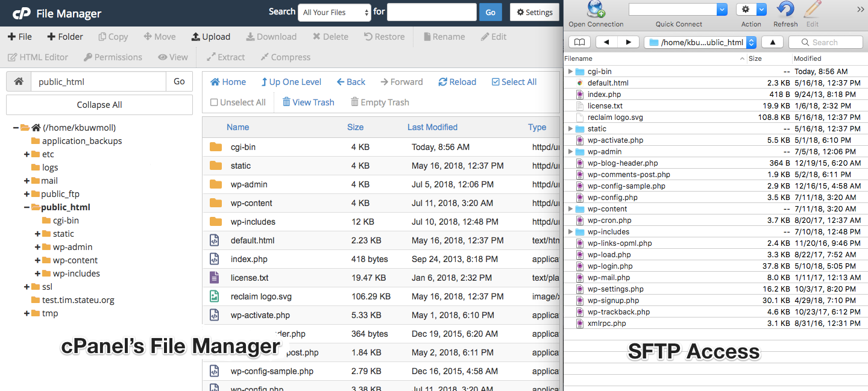Screen dimensions: 868x391
Task: Go Up One Level
Action: click(x=291, y=82)
